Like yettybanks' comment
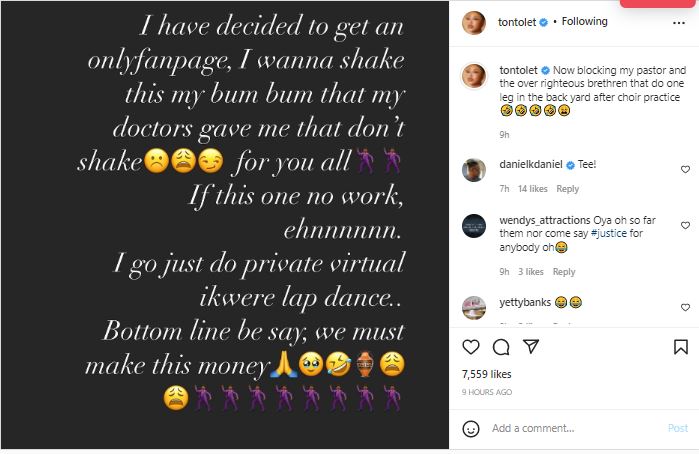Screen dimensions: 699x454 (x=685, y=308)
